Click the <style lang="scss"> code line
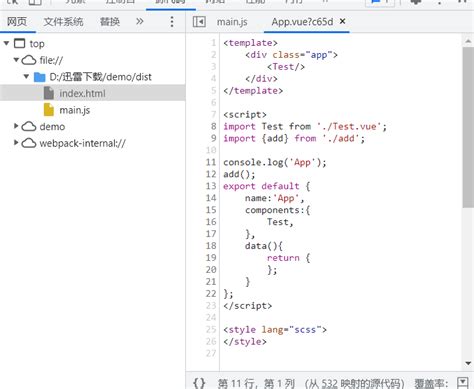The image size is (474, 389). 275,330
